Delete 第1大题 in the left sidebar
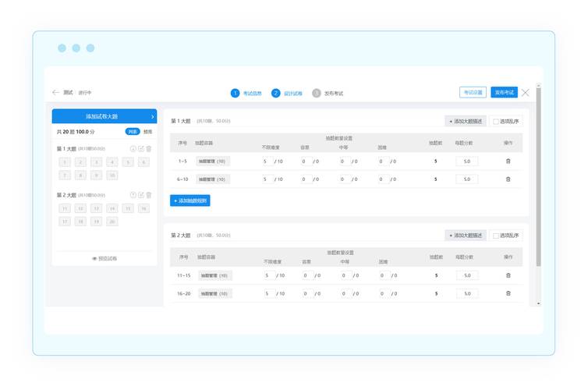Viewport: 588px width, 390px height. (x=149, y=148)
